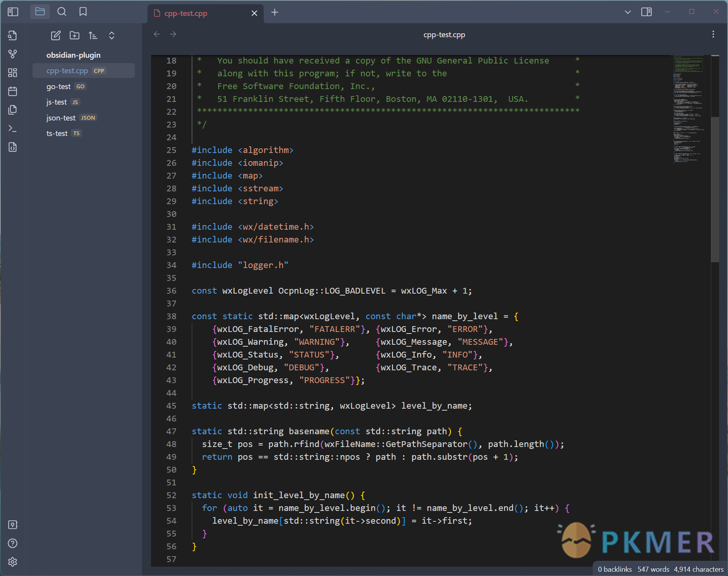Image resolution: width=728 pixels, height=576 pixels.
Task: Open the vault switcher icon
Action: pyautogui.click(x=12, y=525)
